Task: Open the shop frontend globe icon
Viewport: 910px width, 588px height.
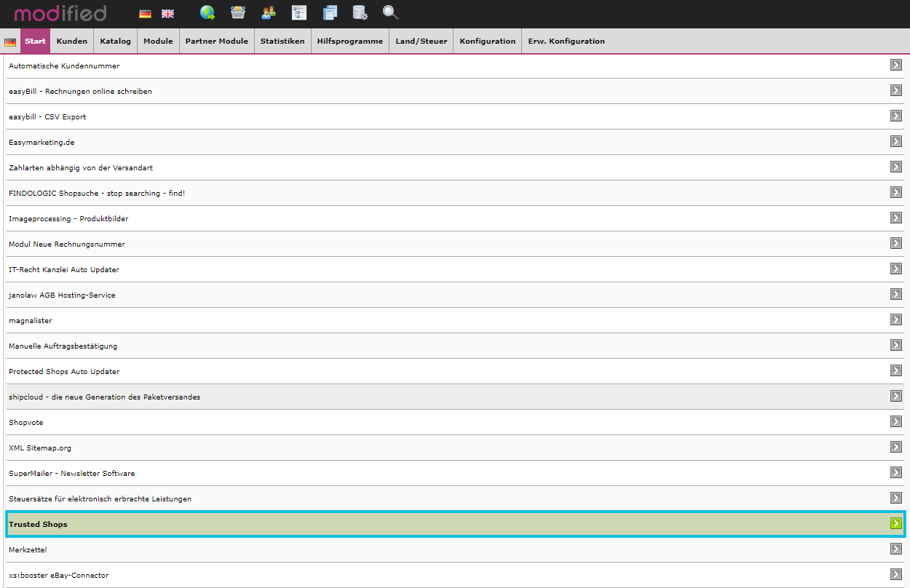Action: 207,12
